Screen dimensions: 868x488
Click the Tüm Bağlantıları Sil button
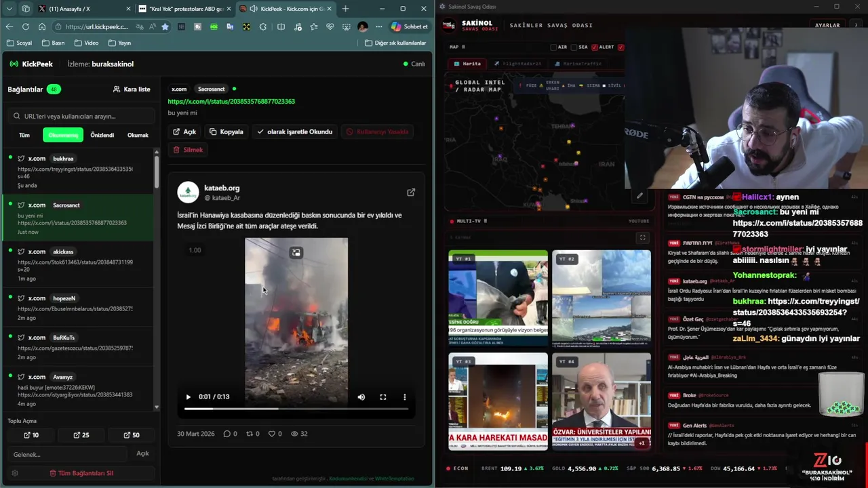pos(81,473)
